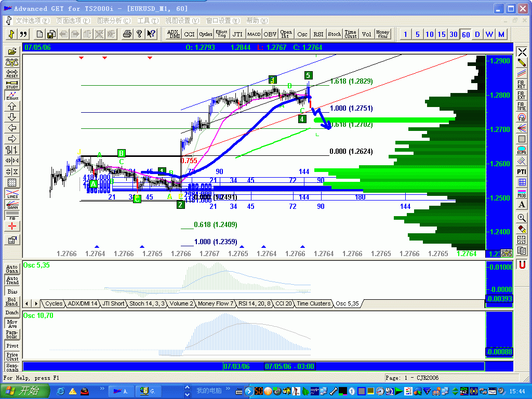Click the magnifier zoom tool
Viewport: 532px width, 399px height.
tap(522, 218)
